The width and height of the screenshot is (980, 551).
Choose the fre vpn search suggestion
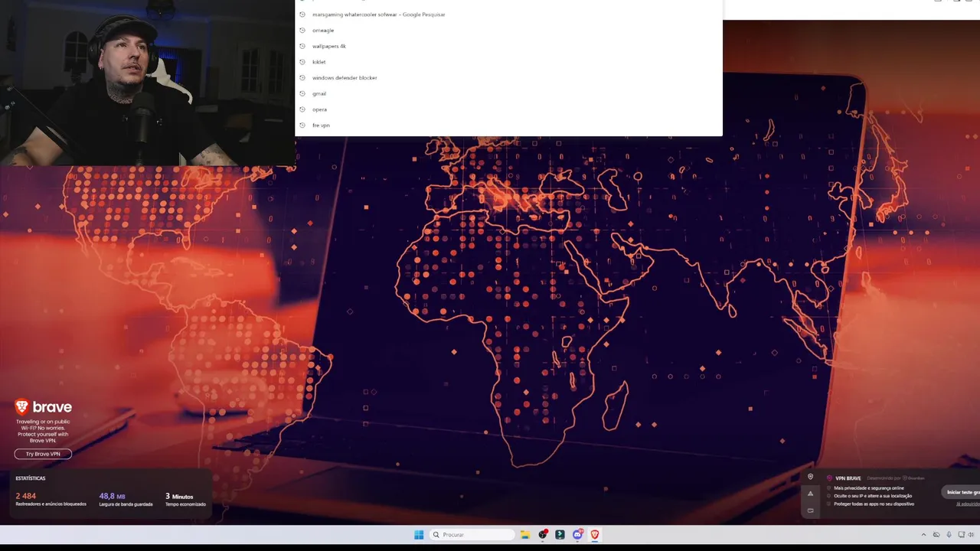pos(508,125)
